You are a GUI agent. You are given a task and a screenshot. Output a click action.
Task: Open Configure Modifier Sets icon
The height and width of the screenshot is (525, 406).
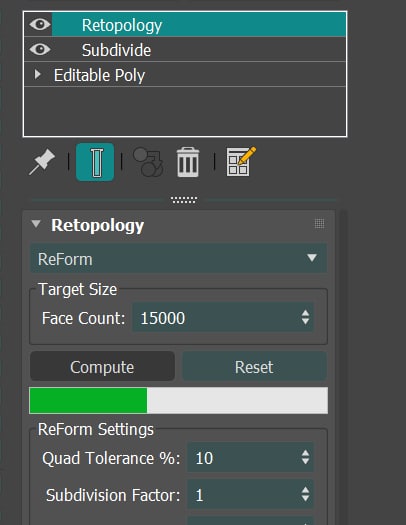(x=241, y=161)
